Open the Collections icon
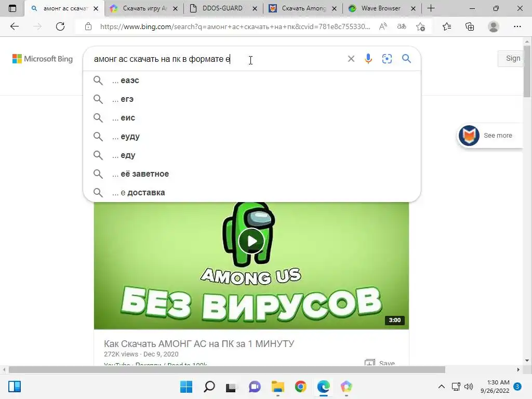The width and height of the screenshot is (532, 399). [470, 26]
